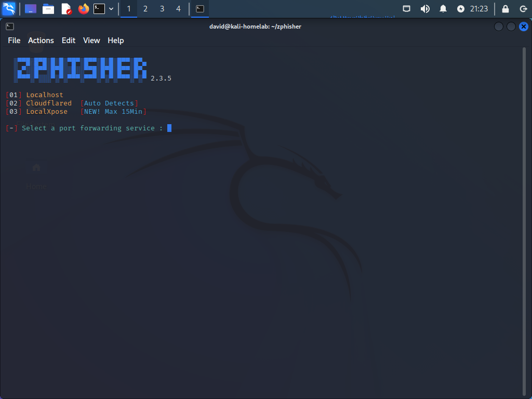Click the terminal icon in the window title bar
The image size is (532, 399).
(10, 26)
